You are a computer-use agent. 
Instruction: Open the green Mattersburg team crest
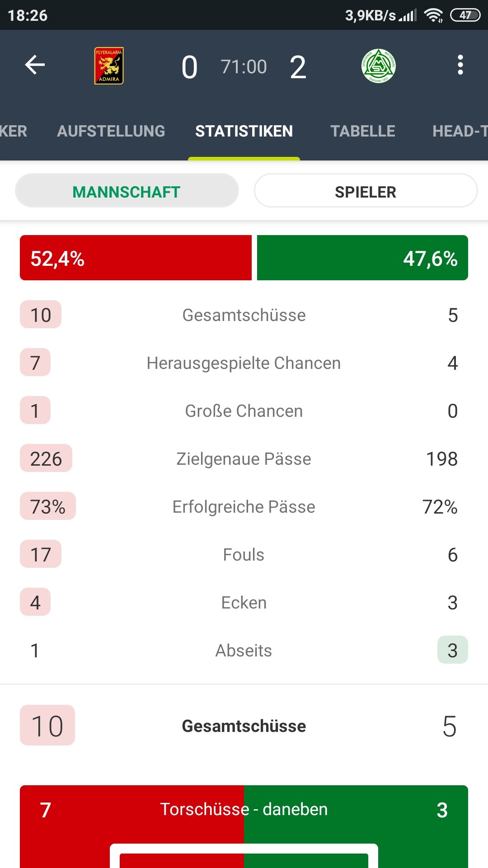(x=379, y=66)
